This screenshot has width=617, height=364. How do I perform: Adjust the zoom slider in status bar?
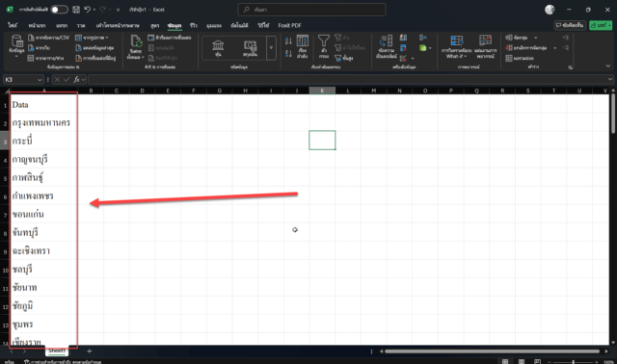pyautogui.click(x=573, y=362)
